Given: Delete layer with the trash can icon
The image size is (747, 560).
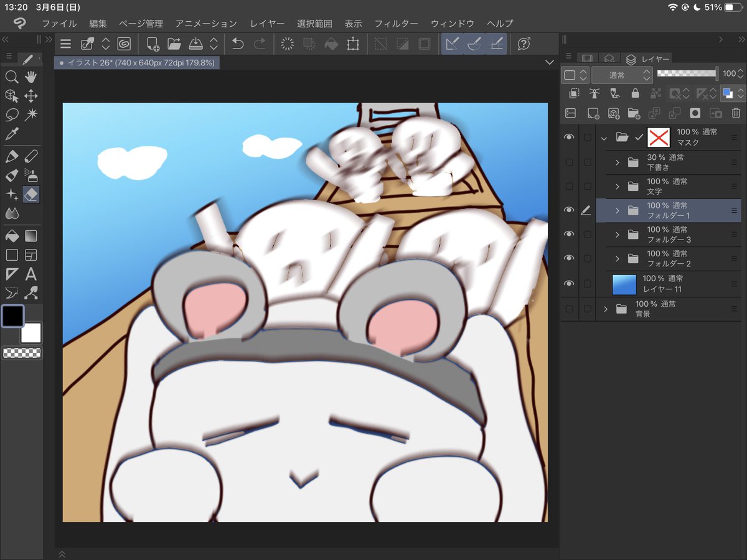Looking at the screenshot, I should pos(736,113).
